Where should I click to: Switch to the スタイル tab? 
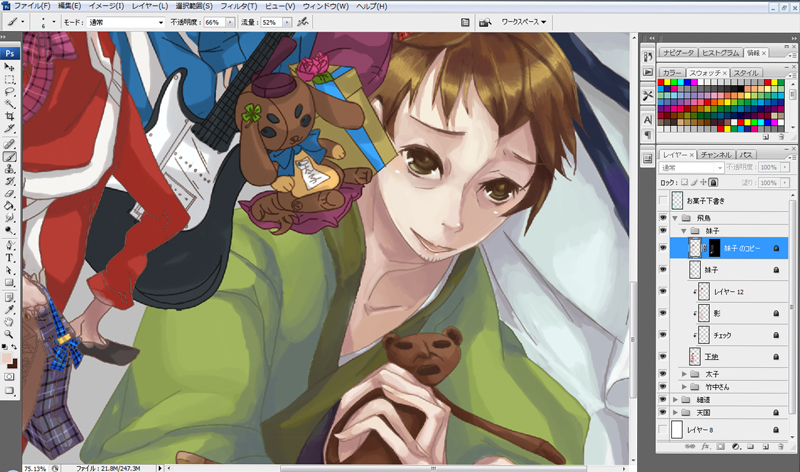tap(745, 73)
